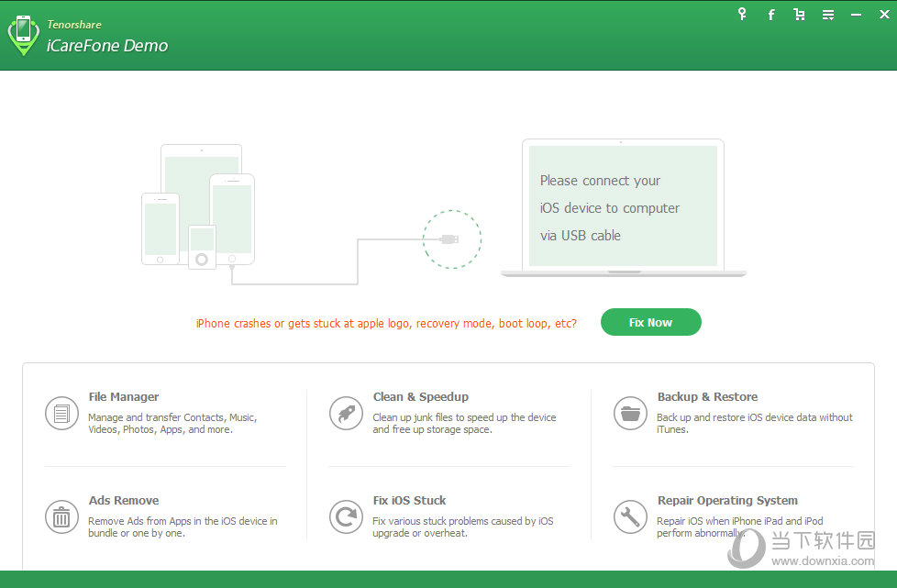
Task: Click 'Clean up junk files' description text
Action: coord(464,423)
